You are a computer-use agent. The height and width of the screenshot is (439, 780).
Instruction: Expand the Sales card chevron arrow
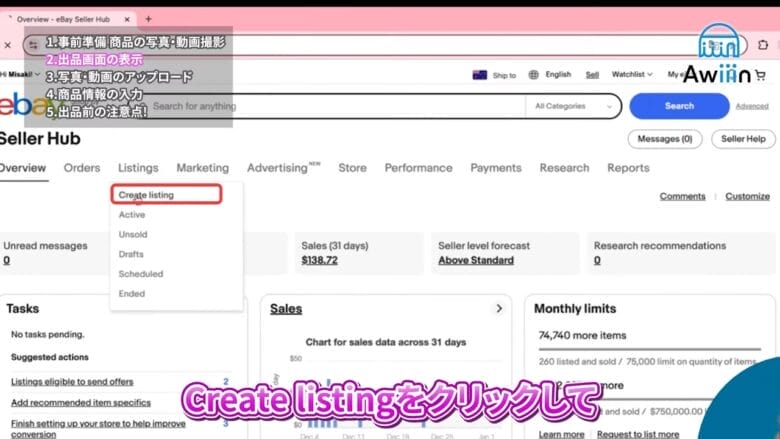[x=499, y=309]
